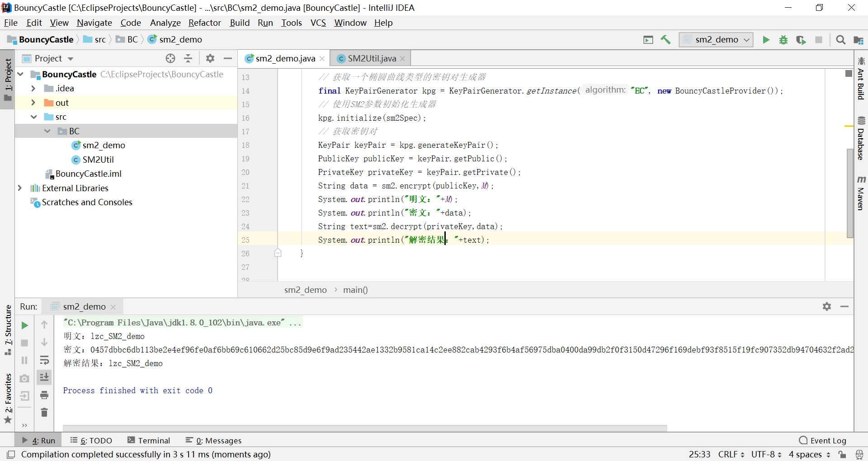Open Project Structure icon in top toolbar

[x=859, y=40]
